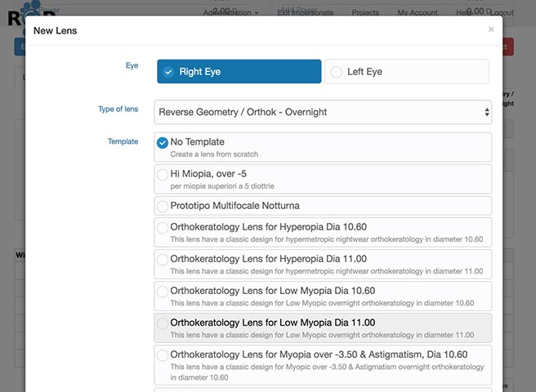This screenshot has height=392, width=536.
Task: Click the Logout link
Action: [x=498, y=13]
